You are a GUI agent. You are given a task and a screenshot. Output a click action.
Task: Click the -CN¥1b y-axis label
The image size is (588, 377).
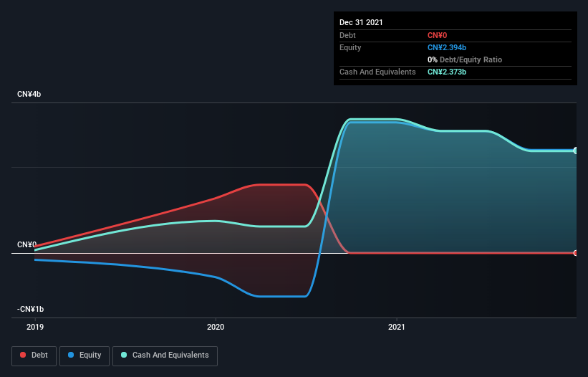coord(30,309)
